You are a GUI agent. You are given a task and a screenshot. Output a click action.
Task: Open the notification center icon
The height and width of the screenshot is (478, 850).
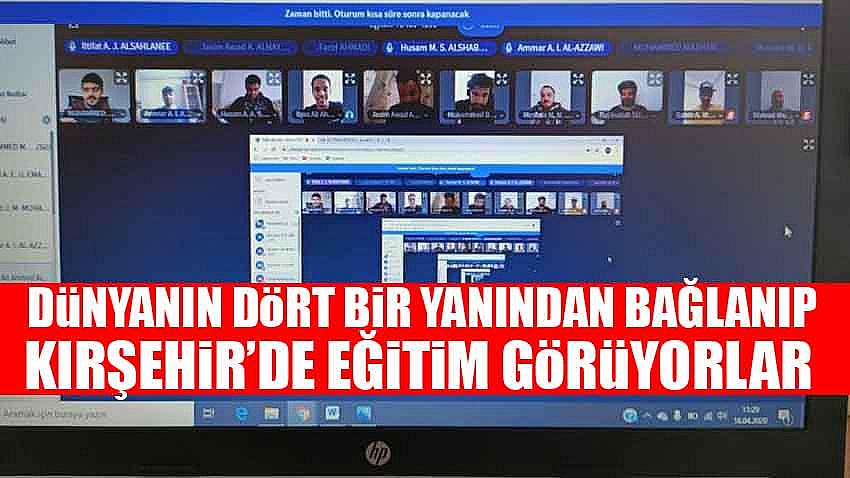pyautogui.click(x=784, y=416)
